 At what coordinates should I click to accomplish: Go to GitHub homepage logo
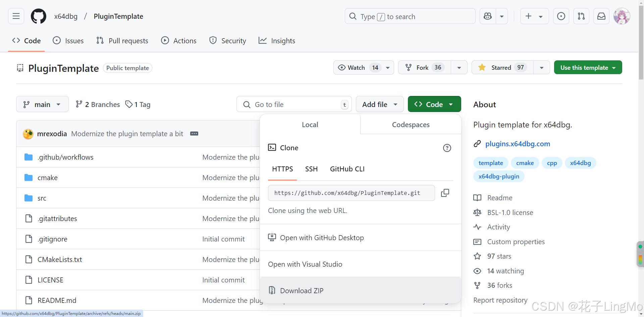point(39,16)
